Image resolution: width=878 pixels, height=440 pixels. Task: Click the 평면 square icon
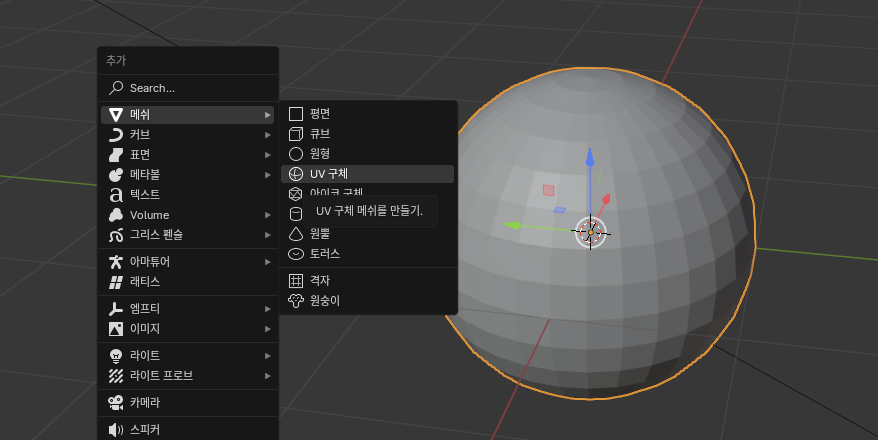point(296,114)
